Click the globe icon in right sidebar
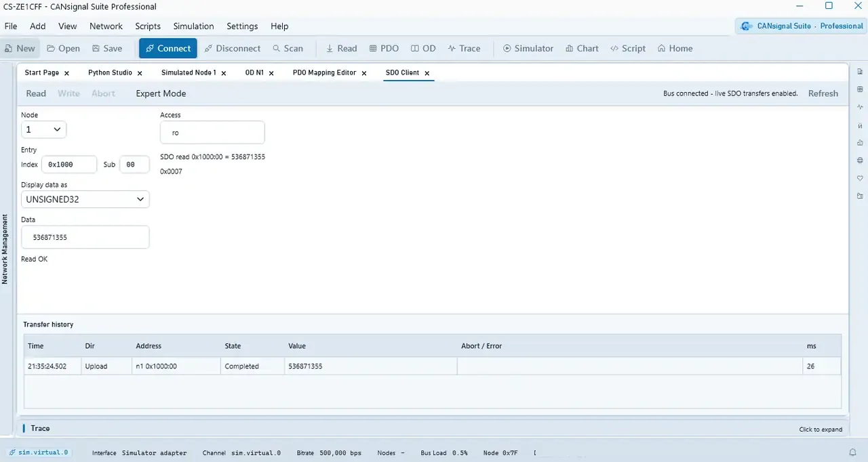The image size is (868, 462). (x=860, y=161)
